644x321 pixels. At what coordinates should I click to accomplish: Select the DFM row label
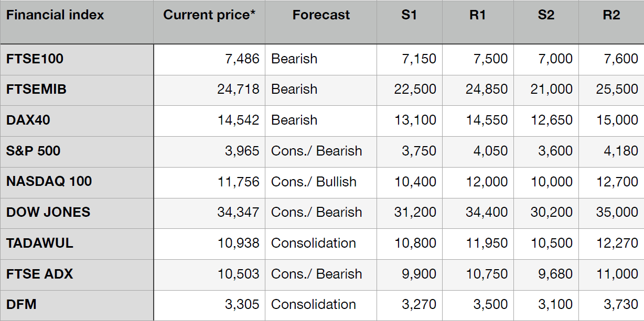pos(22,304)
